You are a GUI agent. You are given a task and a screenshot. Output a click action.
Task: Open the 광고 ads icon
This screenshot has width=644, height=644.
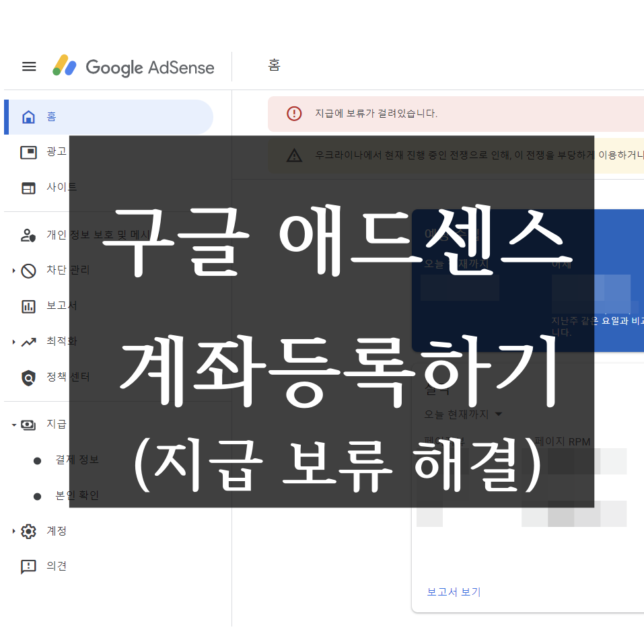point(28,153)
